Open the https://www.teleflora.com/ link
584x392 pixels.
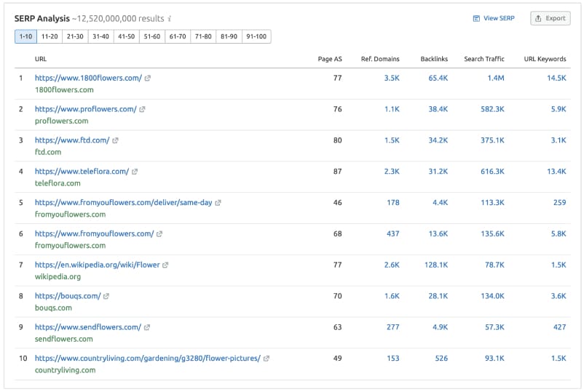pos(82,172)
